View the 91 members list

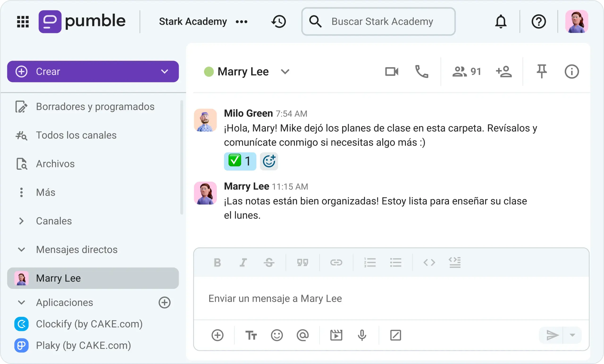[x=466, y=71]
